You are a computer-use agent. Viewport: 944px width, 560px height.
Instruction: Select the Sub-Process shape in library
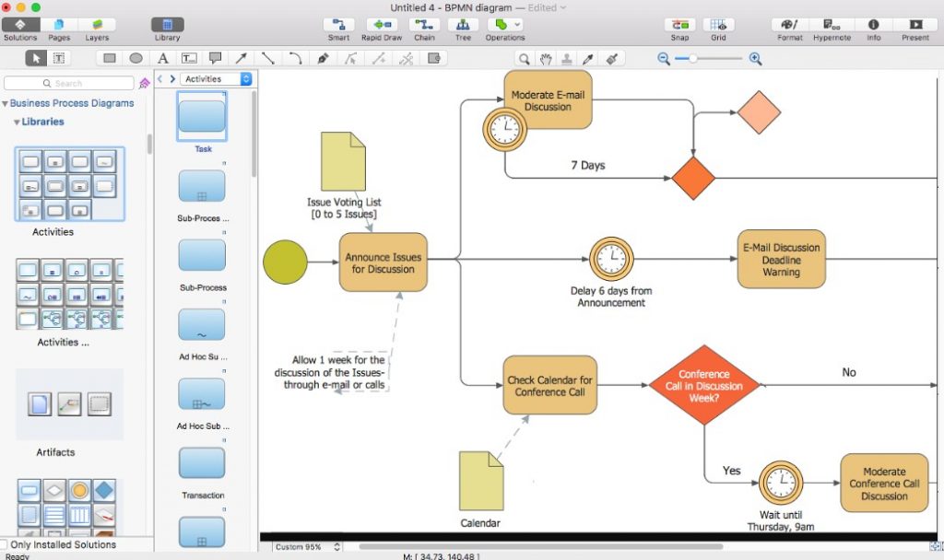202,255
